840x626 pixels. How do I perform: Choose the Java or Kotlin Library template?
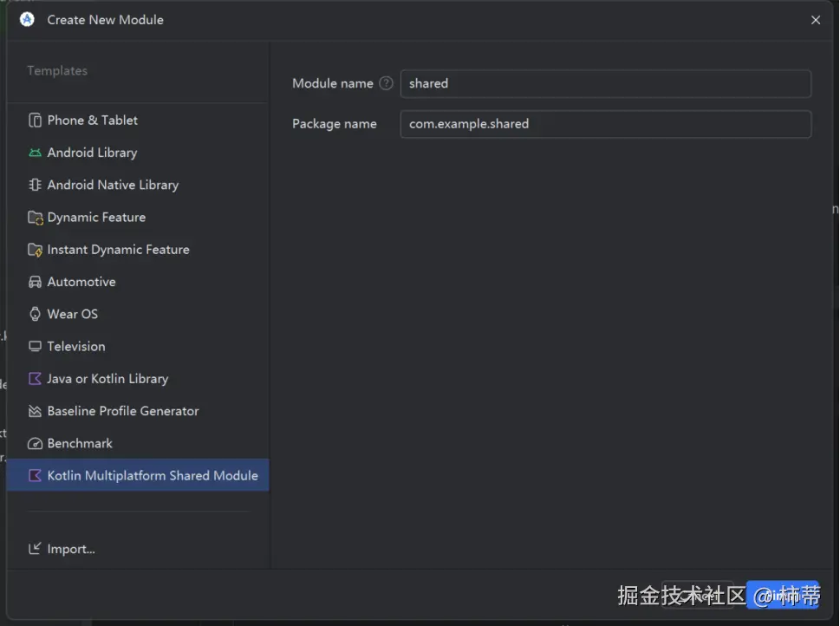click(107, 379)
